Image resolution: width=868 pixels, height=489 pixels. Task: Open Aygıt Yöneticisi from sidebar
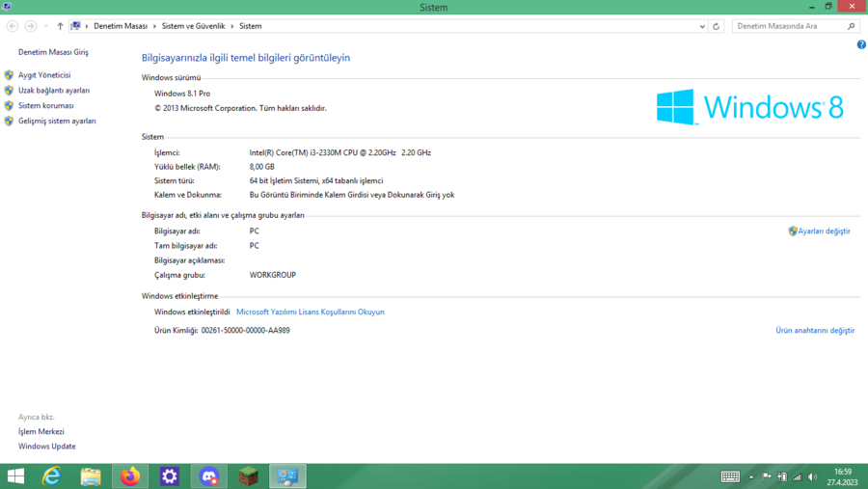(44, 74)
